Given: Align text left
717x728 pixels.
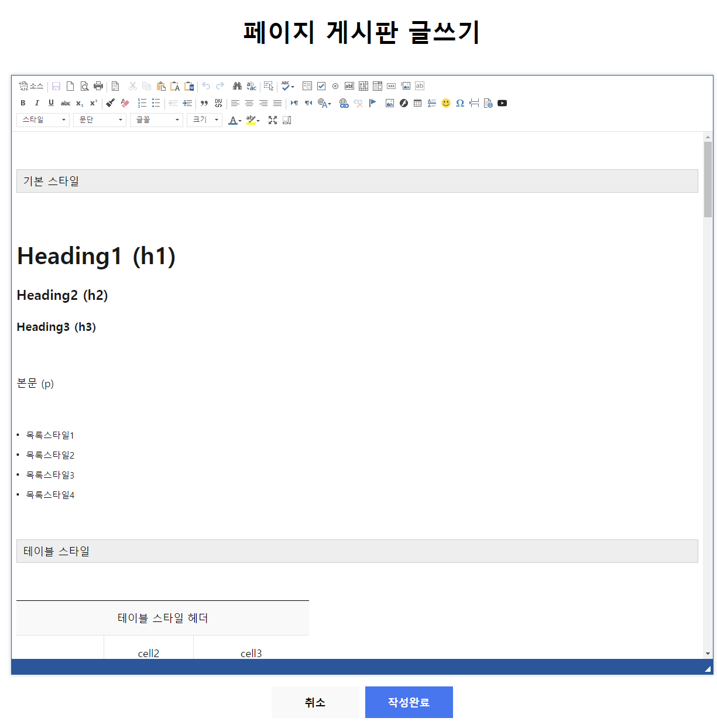Looking at the screenshot, I should 235,103.
